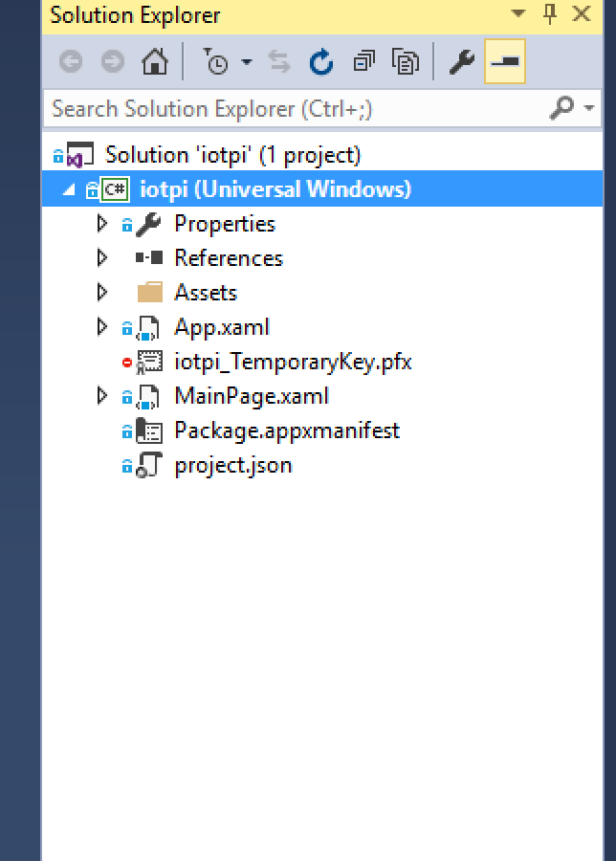Screen dimensions: 616x861
Task: Click the Home icon in toolbar
Action: pyautogui.click(x=154, y=62)
